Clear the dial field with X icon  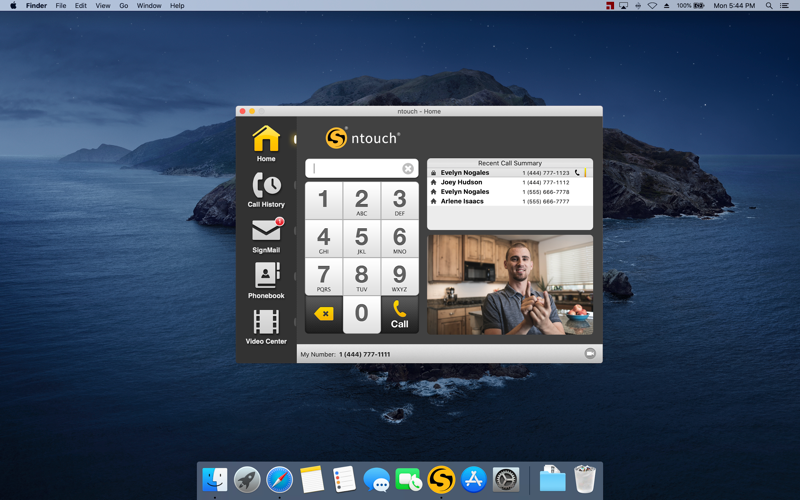click(408, 168)
